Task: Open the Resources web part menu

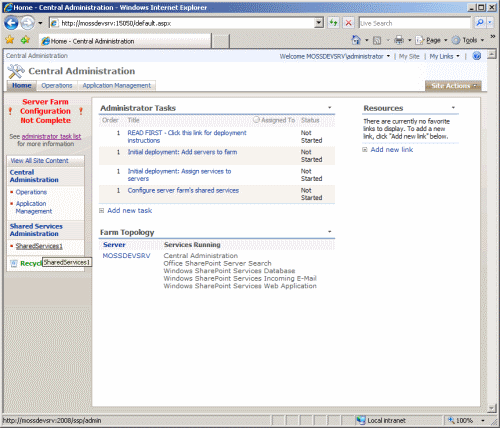Action: coord(453,108)
